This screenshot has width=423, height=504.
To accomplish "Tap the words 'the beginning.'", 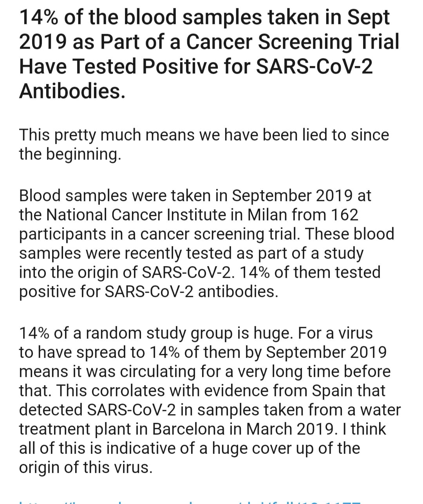I will tap(70, 154).
